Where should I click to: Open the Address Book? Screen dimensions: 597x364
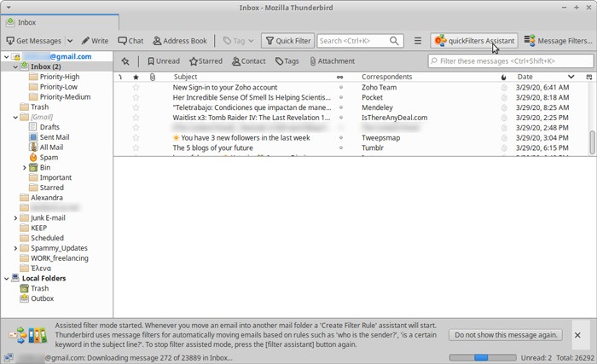point(180,41)
